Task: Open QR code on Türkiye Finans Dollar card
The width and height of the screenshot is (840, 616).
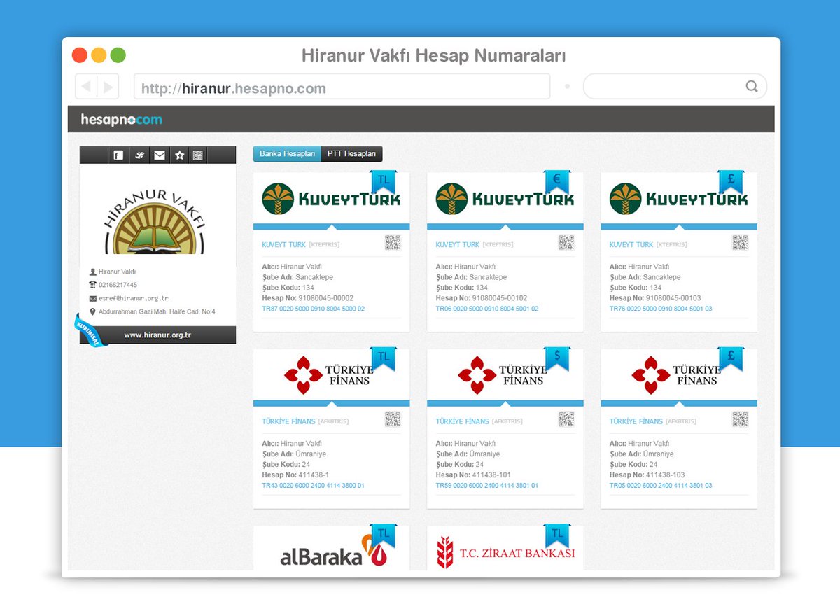Action: pyautogui.click(x=566, y=419)
